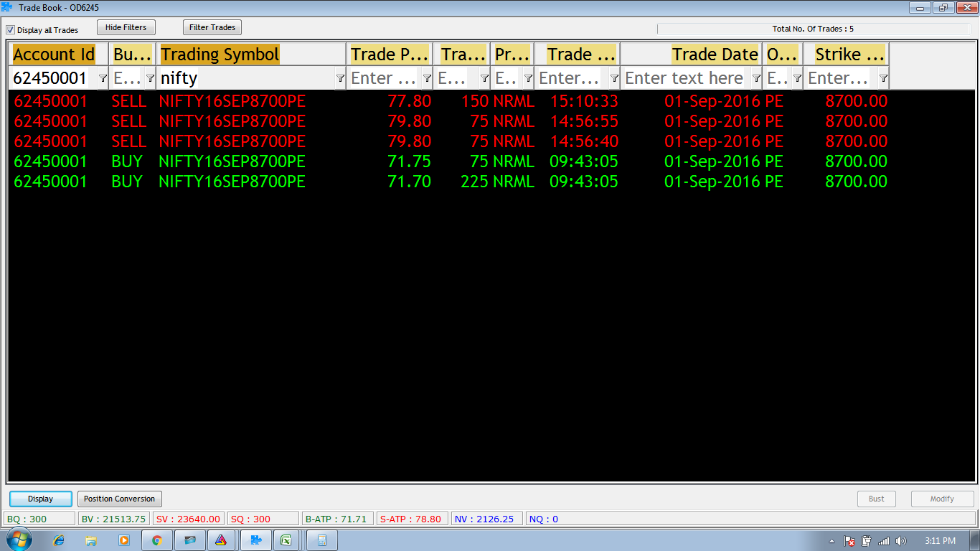The image size is (980, 551).
Task: Open Google Chrome from the taskbar
Action: pos(156,540)
